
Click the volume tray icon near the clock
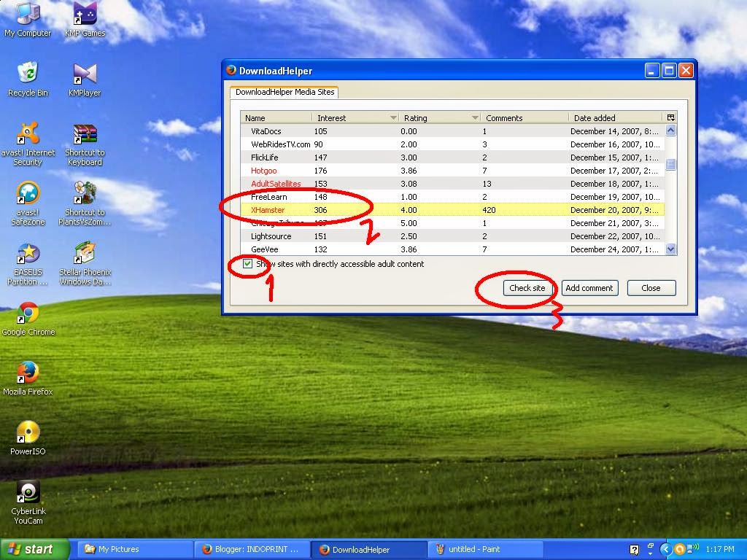[x=694, y=548]
